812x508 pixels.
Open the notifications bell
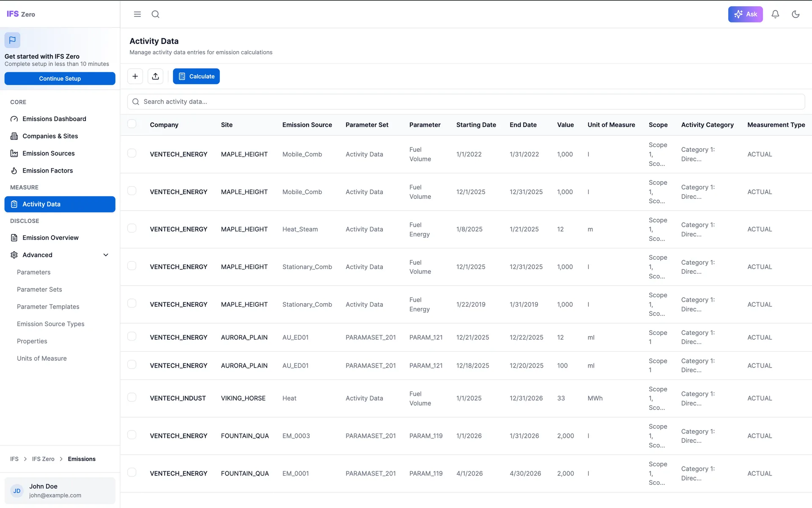[775, 14]
